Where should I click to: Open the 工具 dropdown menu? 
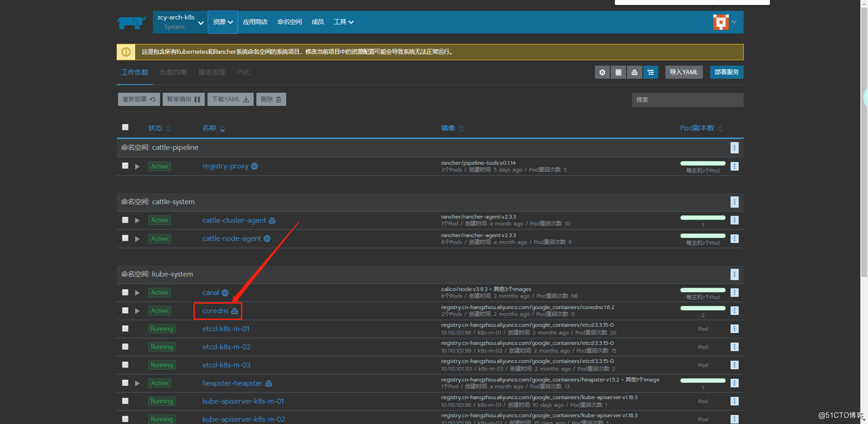(x=344, y=22)
